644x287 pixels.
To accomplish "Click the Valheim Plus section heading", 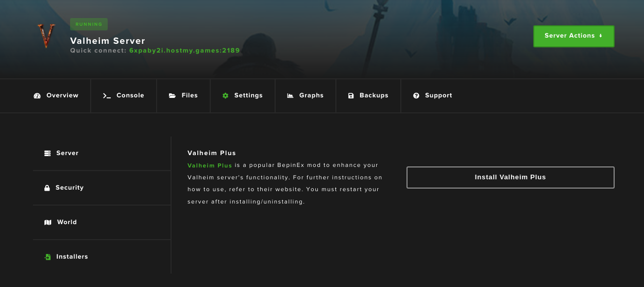I will point(212,153).
